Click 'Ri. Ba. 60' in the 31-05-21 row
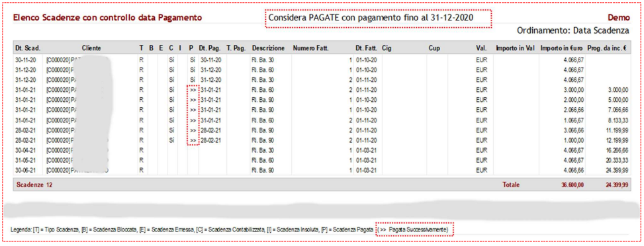 (263, 160)
